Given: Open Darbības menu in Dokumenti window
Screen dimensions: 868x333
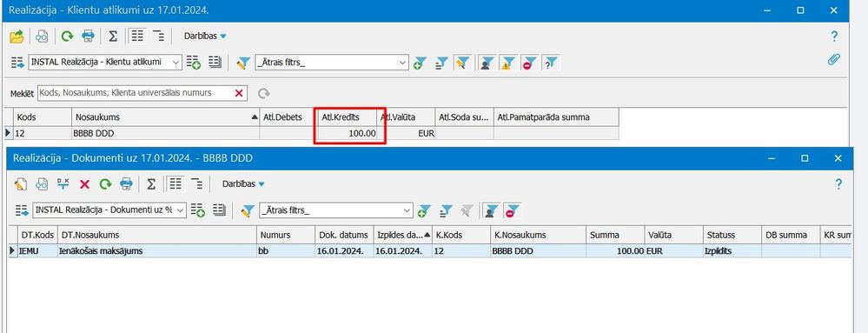Looking at the screenshot, I should tap(243, 184).
